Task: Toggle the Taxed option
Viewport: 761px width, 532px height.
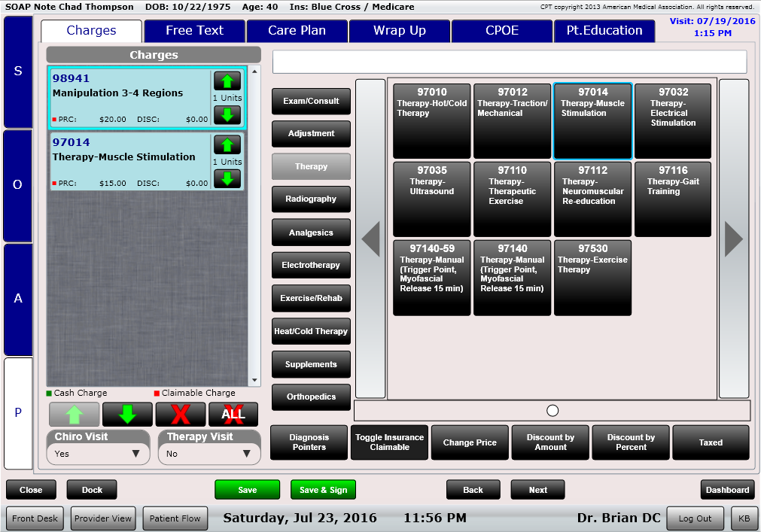Action: tap(710, 442)
